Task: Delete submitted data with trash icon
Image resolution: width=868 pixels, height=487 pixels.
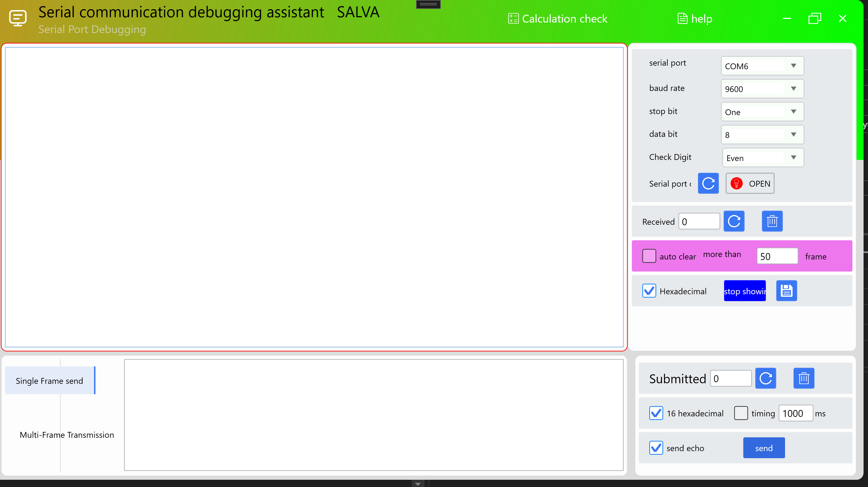Action: pos(804,378)
